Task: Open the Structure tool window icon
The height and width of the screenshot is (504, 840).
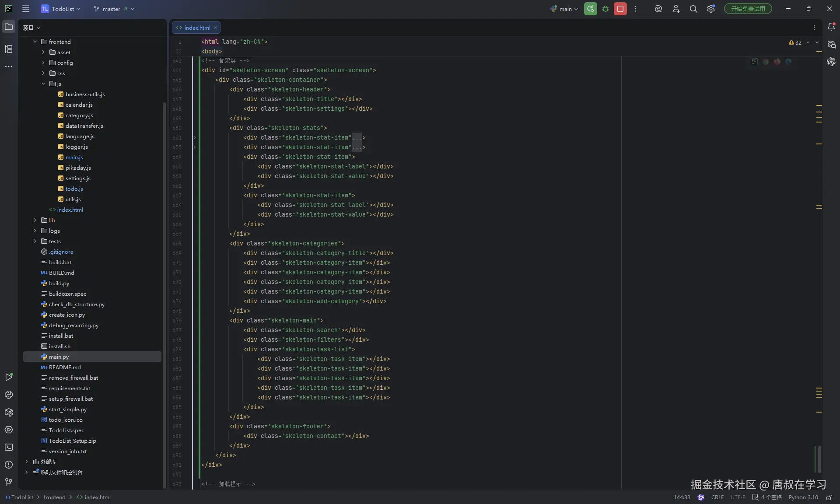Action: (x=9, y=49)
